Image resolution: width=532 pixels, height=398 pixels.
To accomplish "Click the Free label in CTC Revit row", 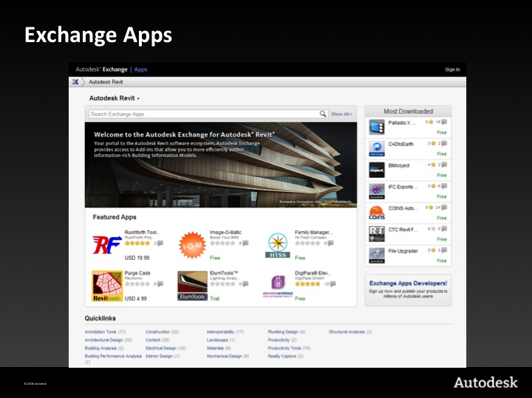I will pos(442,239).
